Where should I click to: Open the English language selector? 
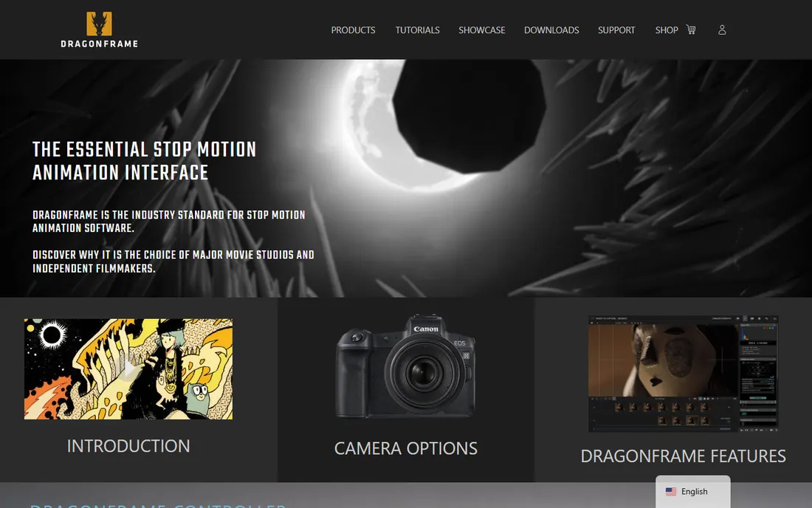(x=693, y=492)
